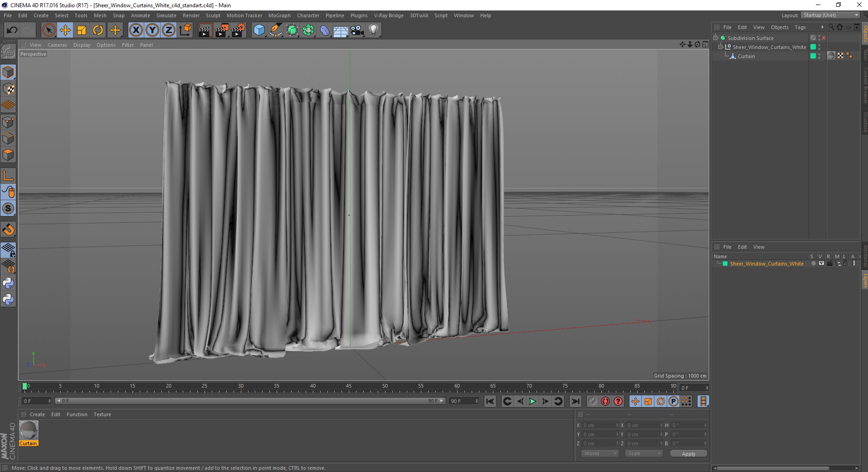Open the MoGraph menu
Viewport: 868px width, 472px height.
(279, 15)
